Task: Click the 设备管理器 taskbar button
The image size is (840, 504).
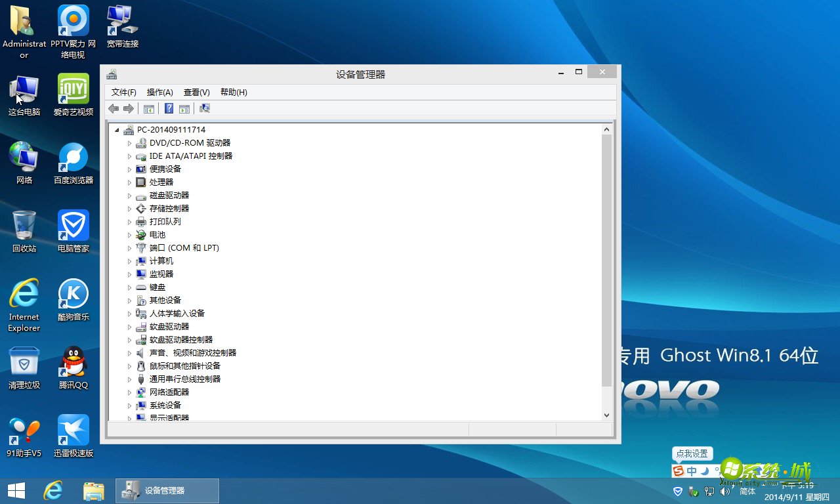Action: coord(167,490)
